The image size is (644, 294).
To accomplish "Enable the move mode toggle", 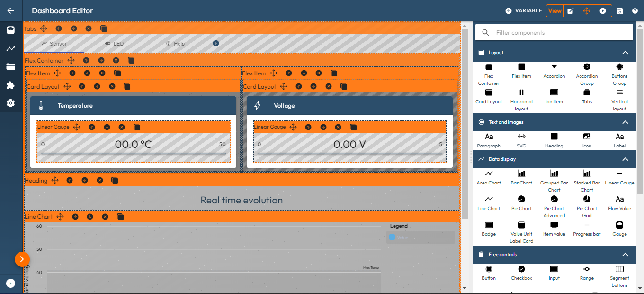I will pos(587,11).
